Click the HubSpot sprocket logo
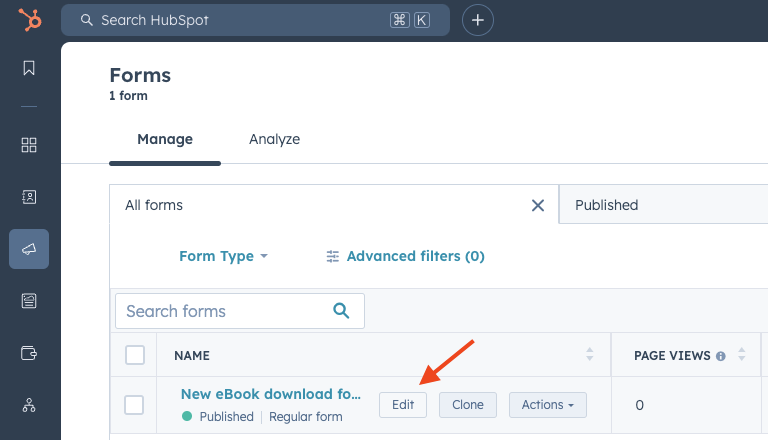The image size is (768, 440). click(x=30, y=20)
